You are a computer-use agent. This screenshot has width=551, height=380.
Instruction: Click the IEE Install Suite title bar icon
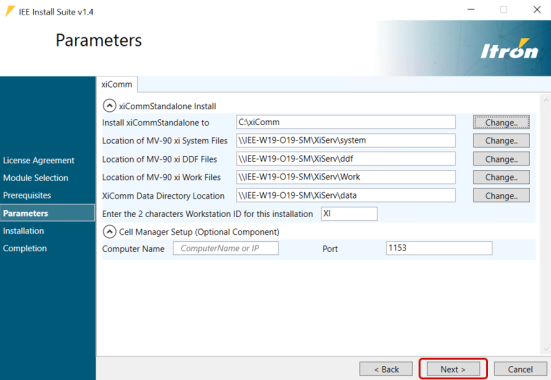[x=10, y=11]
